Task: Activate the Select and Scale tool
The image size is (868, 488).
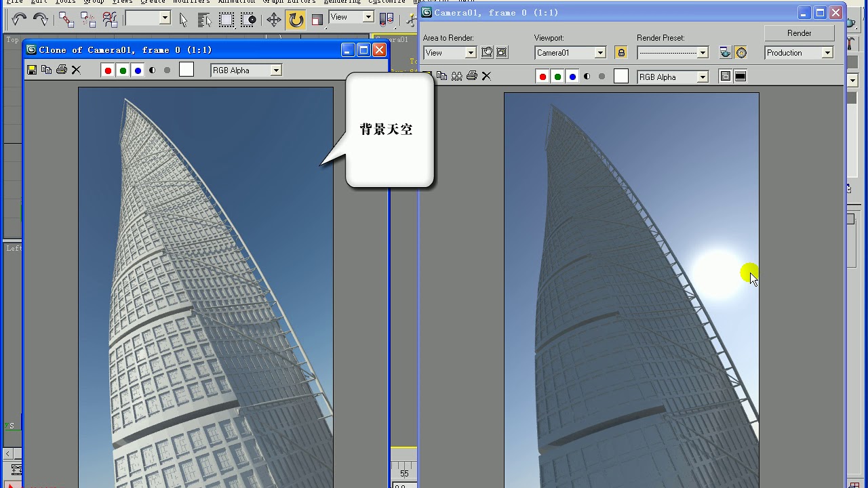Action: pyautogui.click(x=317, y=20)
